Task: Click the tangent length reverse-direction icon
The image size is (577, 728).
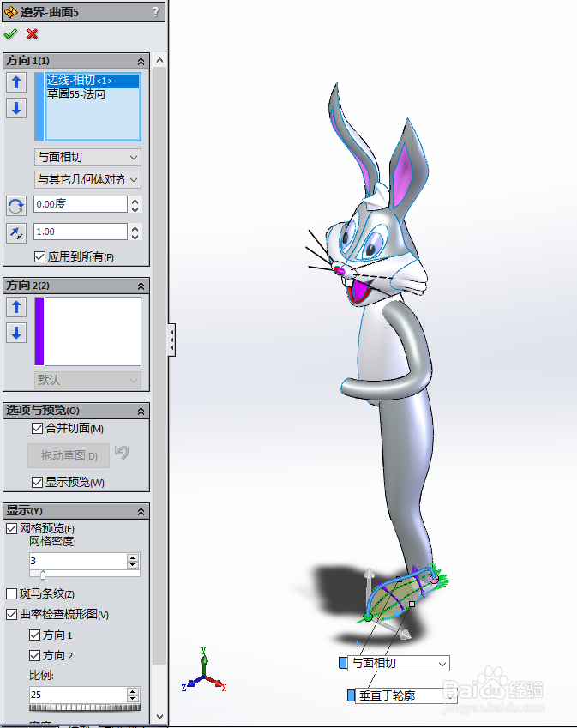Action: click(x=16, y=232)
